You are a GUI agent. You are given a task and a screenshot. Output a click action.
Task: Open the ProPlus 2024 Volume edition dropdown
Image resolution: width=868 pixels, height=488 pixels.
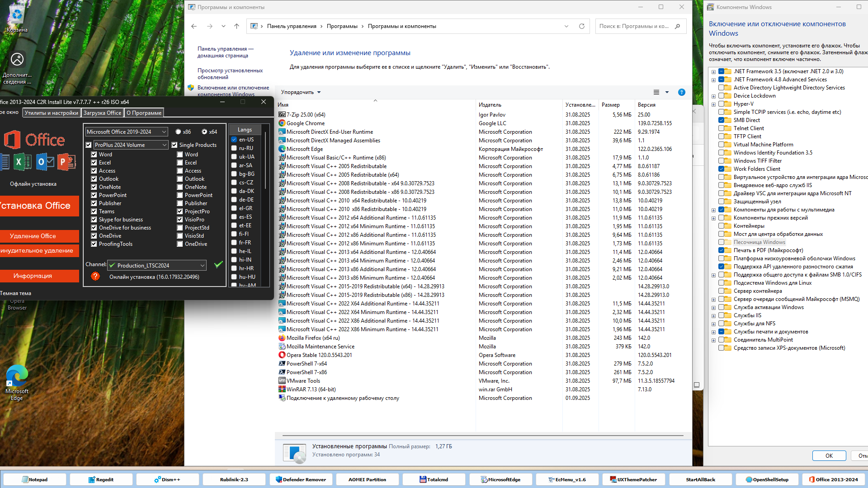click(x=131, y=145)
